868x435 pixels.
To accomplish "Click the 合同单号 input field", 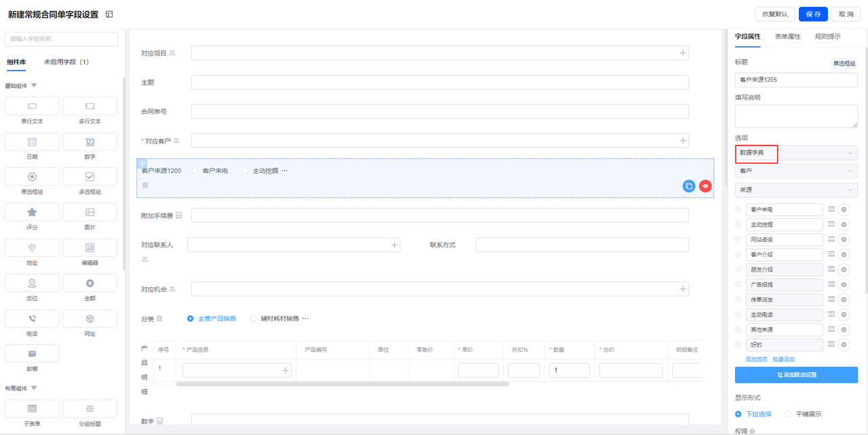I will click(x=439, y=111).
